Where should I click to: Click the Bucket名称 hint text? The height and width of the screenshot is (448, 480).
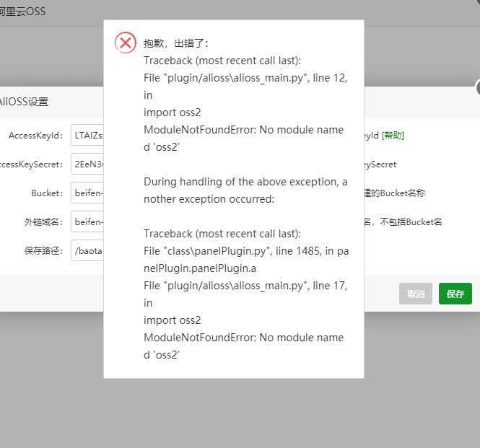click(x=395, y=193)
